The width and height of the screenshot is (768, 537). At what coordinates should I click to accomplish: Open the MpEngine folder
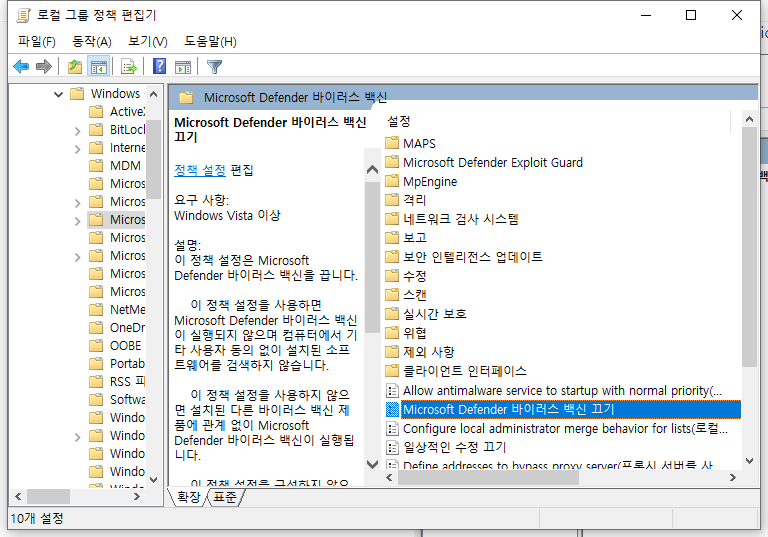pyautogui.click(x=421, y=181)
